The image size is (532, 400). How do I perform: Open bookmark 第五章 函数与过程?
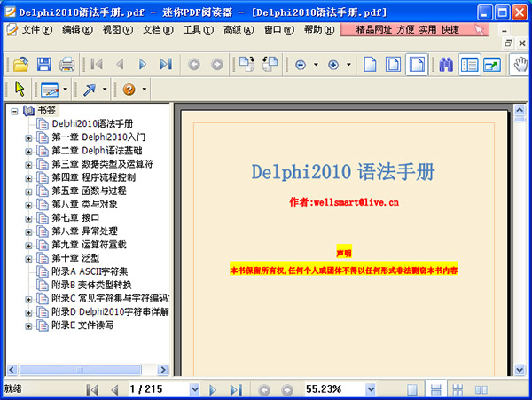pyautogui.click(x=89, y=191)
